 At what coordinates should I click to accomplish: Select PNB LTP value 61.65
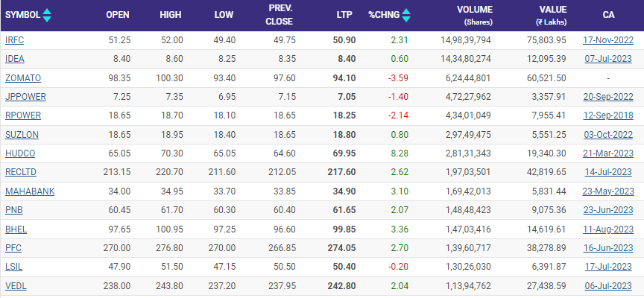point(344,210)
